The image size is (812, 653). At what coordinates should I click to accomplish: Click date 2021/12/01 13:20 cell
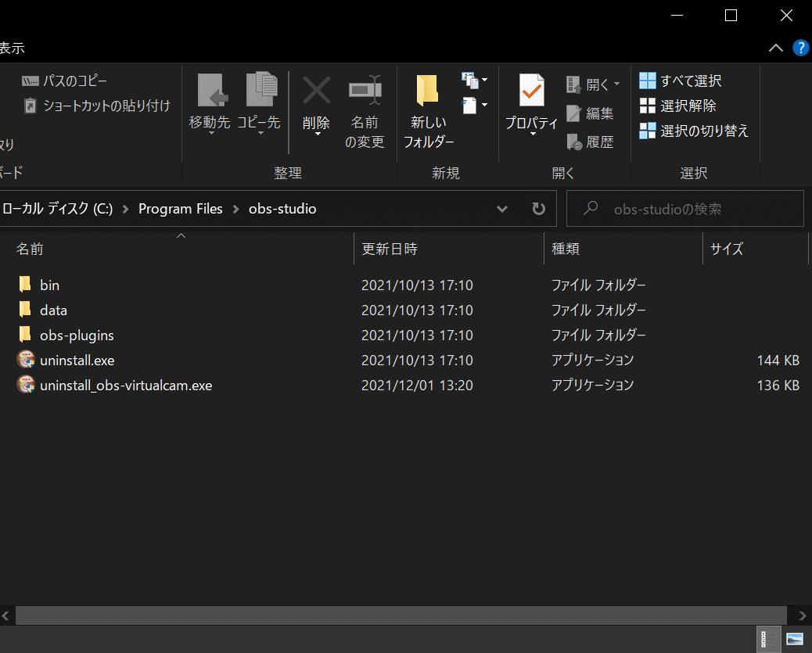click(x=417, y=386)
